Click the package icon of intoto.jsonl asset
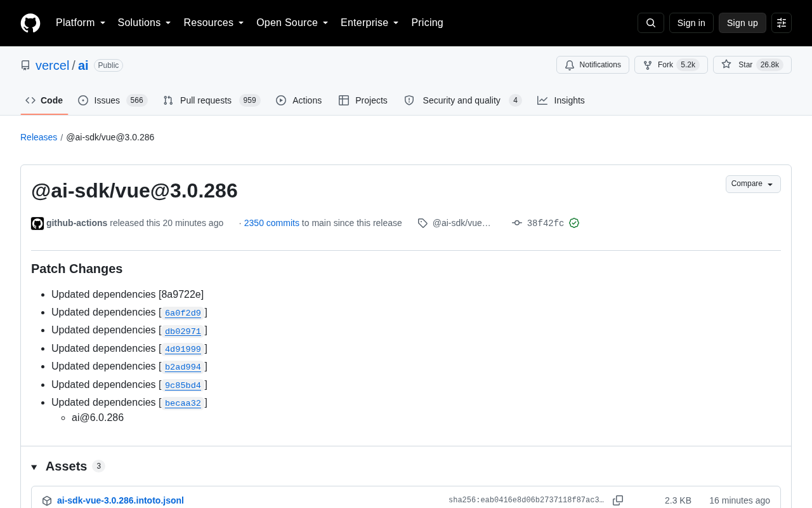812x508 pixels. coord(47,500)
